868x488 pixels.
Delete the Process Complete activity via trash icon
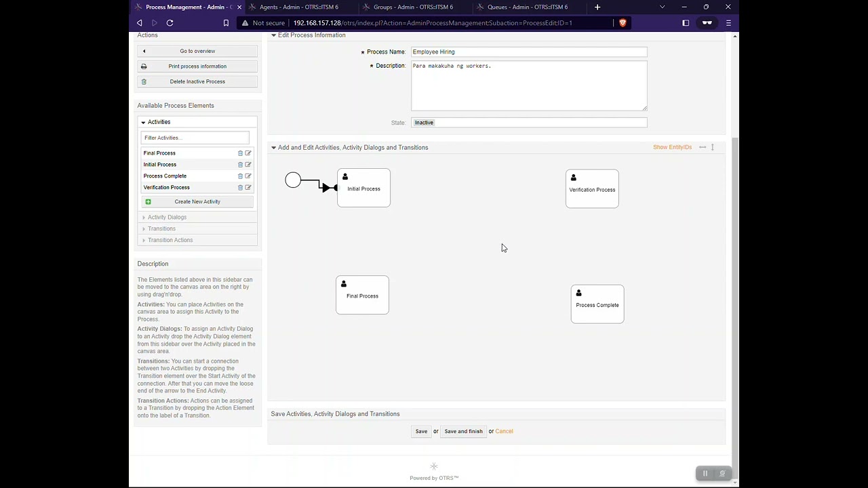point(240,176)
